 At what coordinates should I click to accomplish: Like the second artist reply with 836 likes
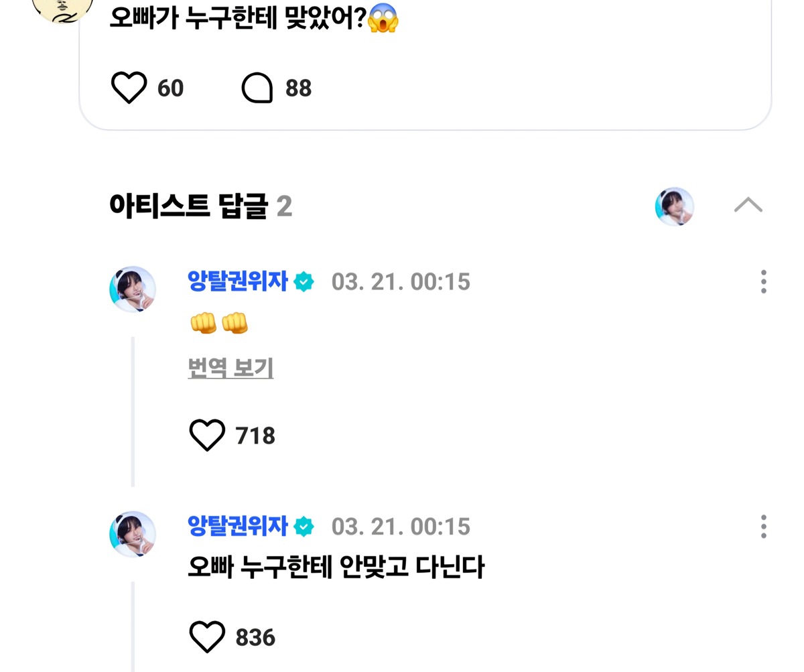207,636
